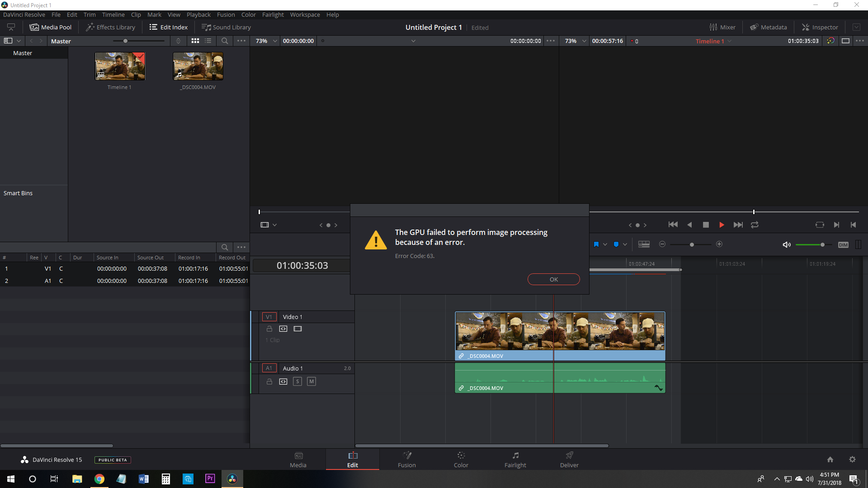Select the _DSC0004.MOV audio clip in timeline
The image size is (868, 488).
tap(560, 378)
